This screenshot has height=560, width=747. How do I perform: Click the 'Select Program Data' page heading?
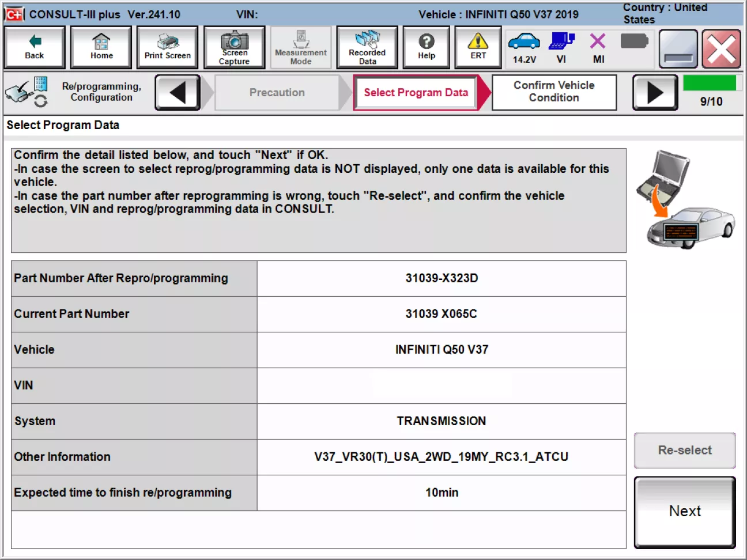click(63, 125)
